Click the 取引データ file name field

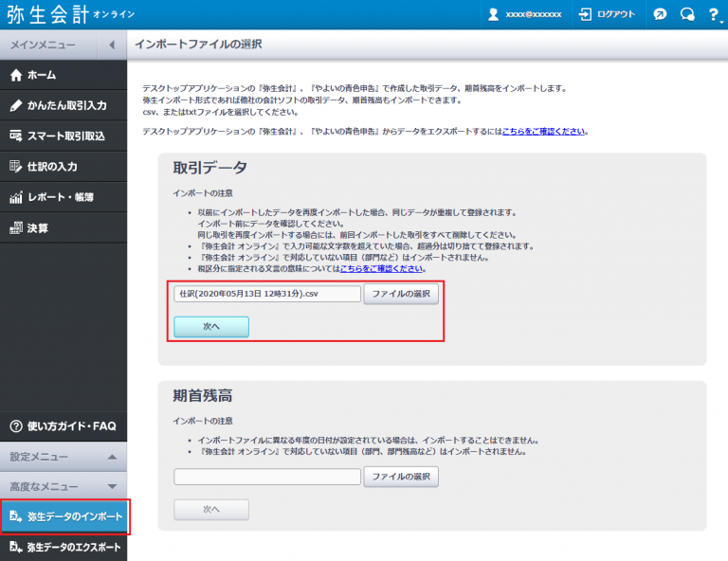[x=267, y=294]
